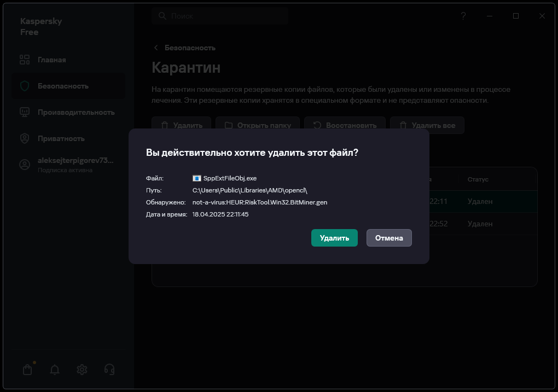The height and width of the screenshot is (392, 558).
Task: Open the notifications bell icon
Action: (x=55, y=370)
